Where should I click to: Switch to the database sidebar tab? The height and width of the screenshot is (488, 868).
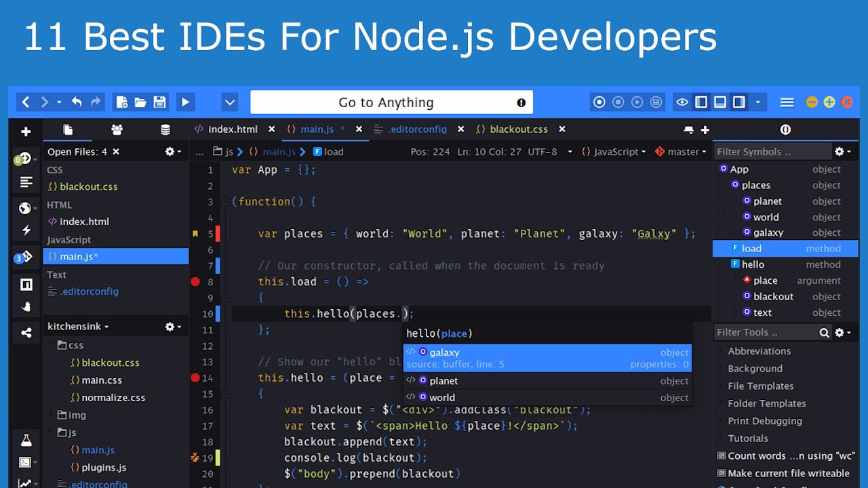click(x=165, y=129)
